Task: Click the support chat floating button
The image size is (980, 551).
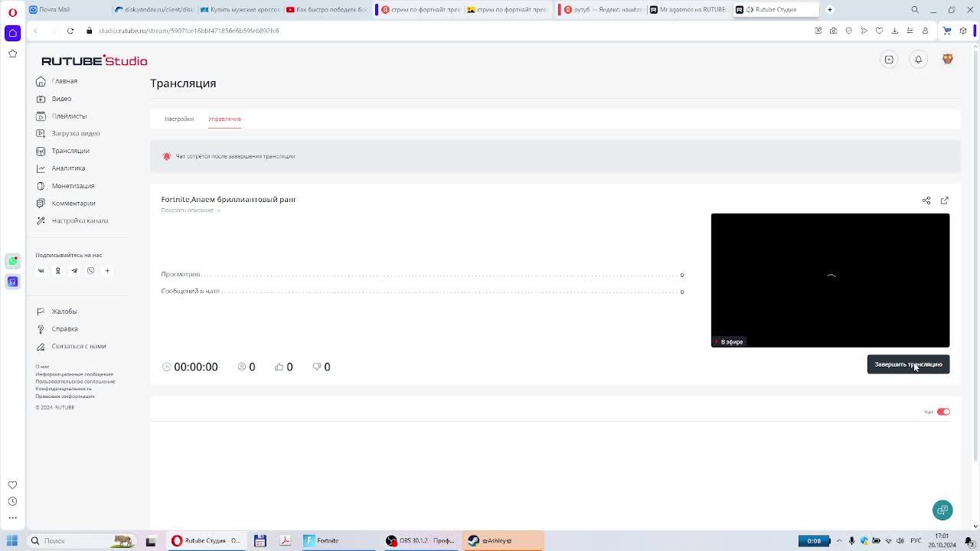Action: click(x=942, y=510)
